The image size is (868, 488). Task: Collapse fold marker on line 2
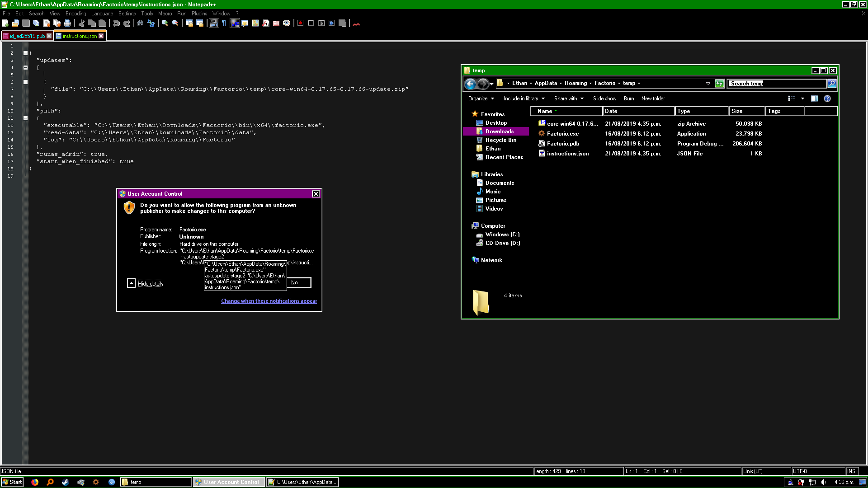point(25,53)
